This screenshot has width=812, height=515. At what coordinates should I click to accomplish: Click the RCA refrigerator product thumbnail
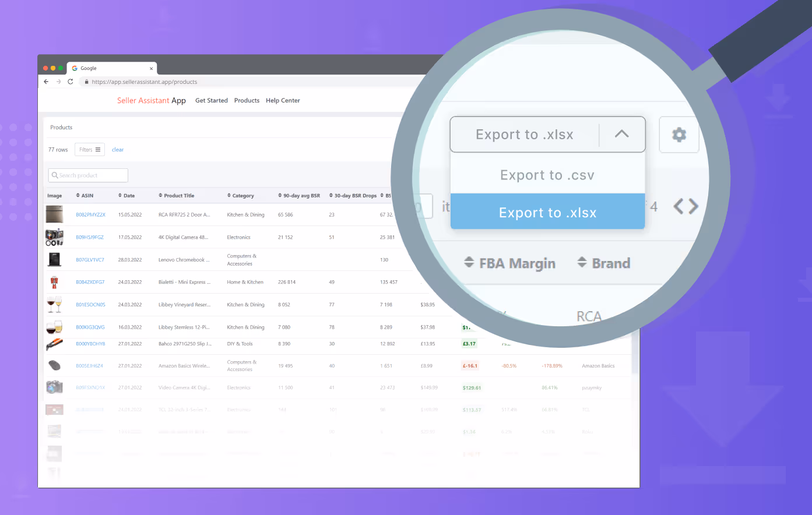[x=54, y=214]
